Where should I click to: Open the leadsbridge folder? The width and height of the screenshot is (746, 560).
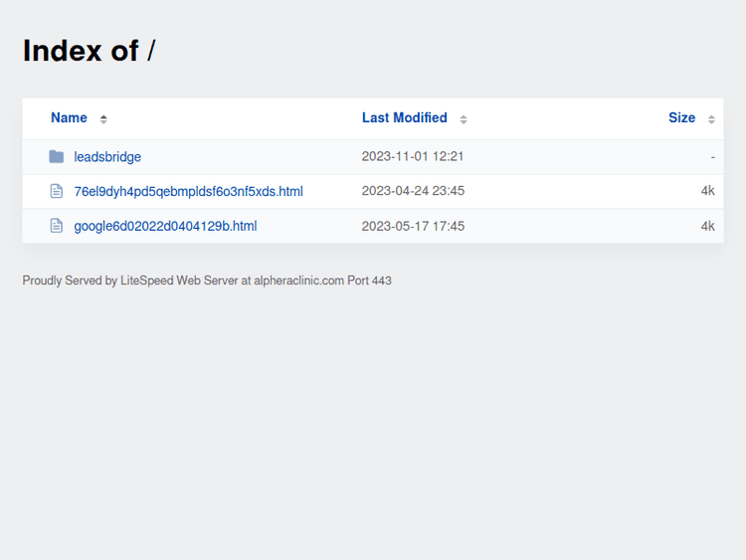pyautogui.click(x=107, y=157)
